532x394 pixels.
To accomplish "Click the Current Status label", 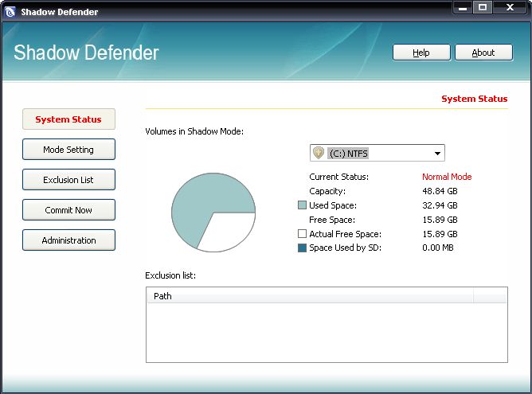I will point(338,177).
